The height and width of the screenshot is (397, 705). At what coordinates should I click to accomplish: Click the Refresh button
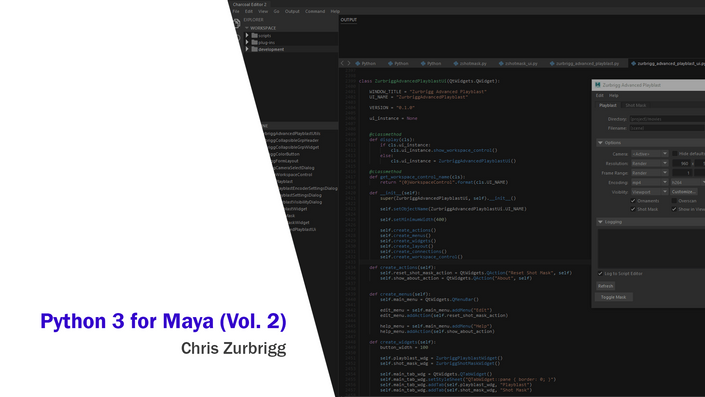click(x=605, y=286)
